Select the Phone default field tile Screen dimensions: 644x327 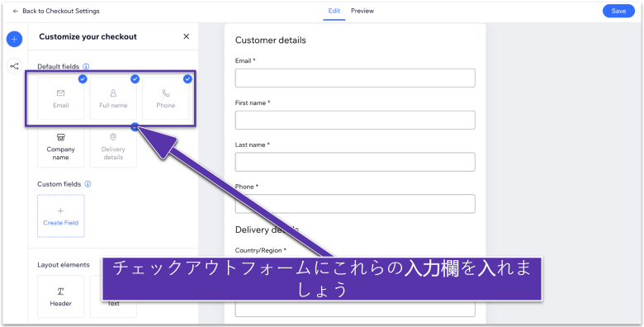tap(166, 98)
